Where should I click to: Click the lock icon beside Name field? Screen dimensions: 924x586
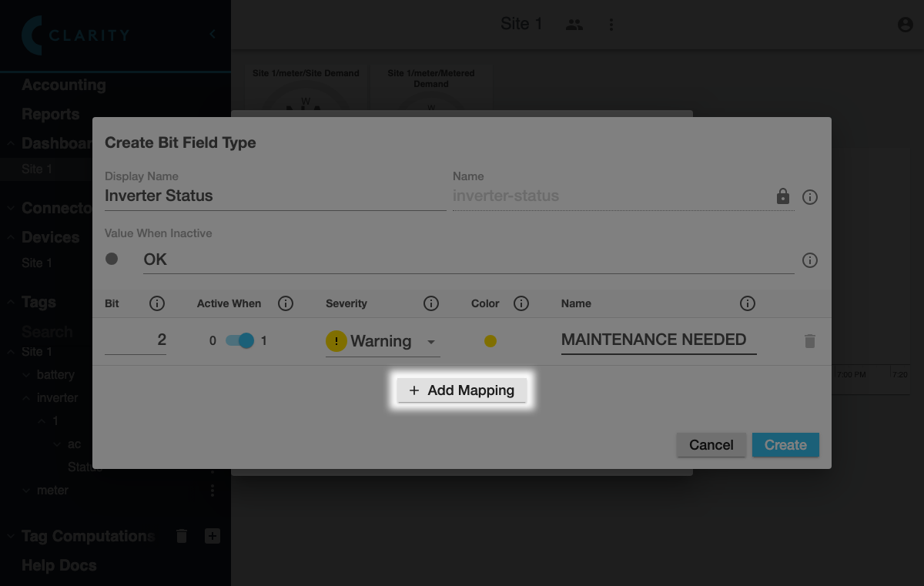point(783,196)
